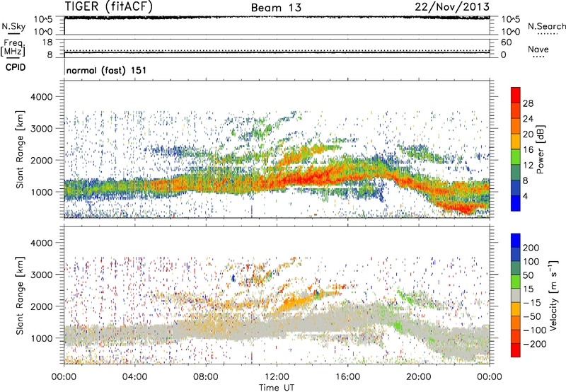This screenshot has width=566, height=392.
Task: Select the 50 label on the Velocity colorbar
Action: (x=529, y=275)
